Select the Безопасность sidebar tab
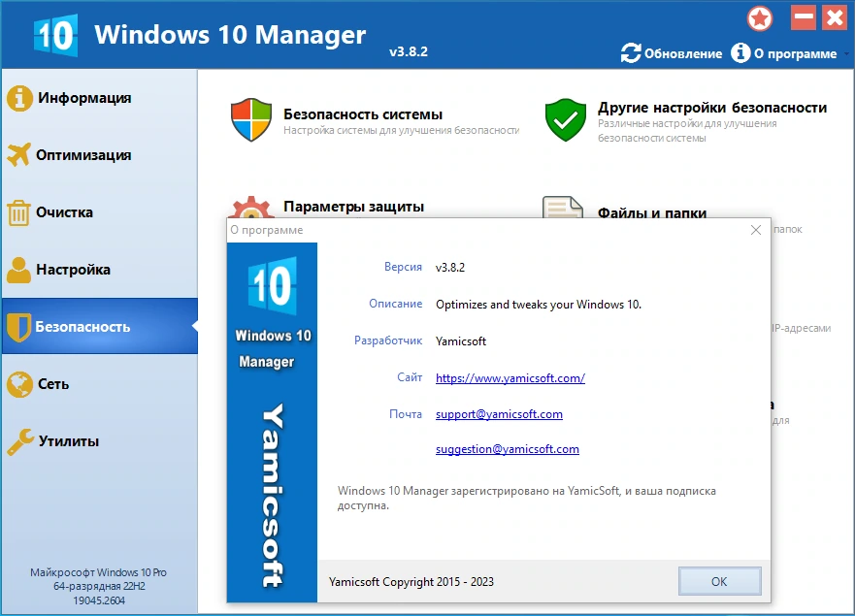This screenshot has width=855, height=616. click(99, 326)
